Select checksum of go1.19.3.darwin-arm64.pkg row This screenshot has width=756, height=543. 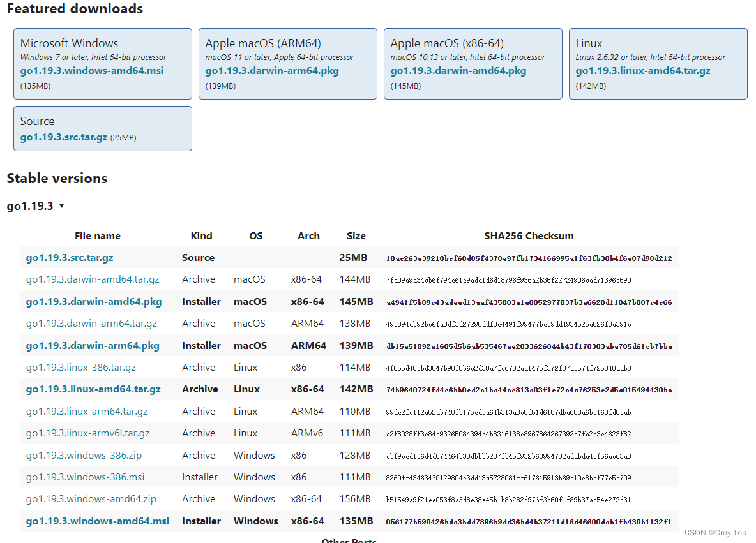click(529, 346)
